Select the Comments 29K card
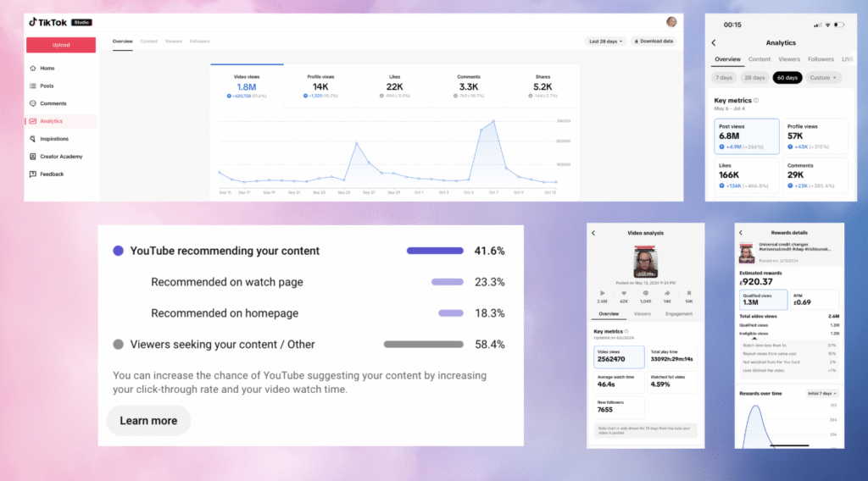Image resolution: width=868 pixels, height=481 pixels. point(815,175)
